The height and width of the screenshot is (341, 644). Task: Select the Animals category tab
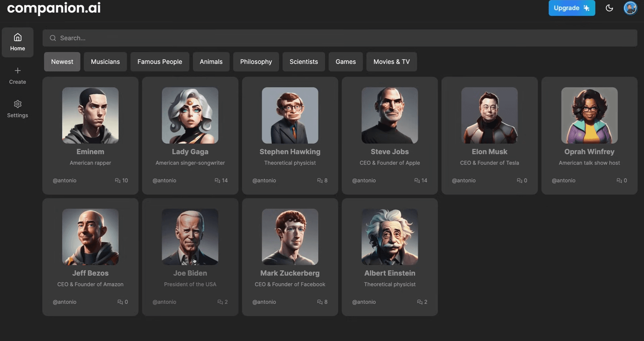coord(211,62)
